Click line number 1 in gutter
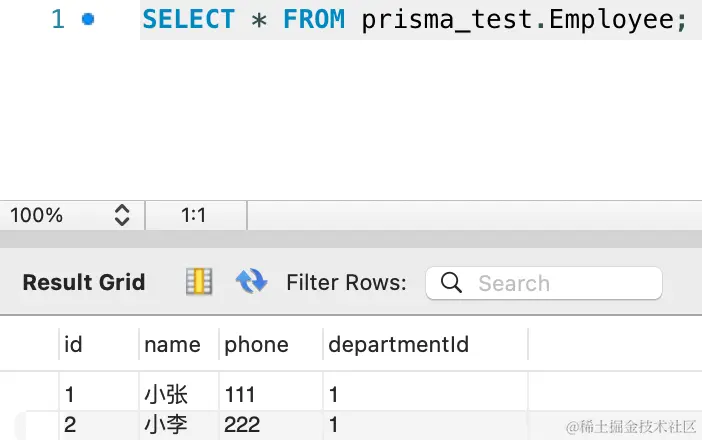Image resolution: width=702 pixels, height=440 pixels. [58, 19]
